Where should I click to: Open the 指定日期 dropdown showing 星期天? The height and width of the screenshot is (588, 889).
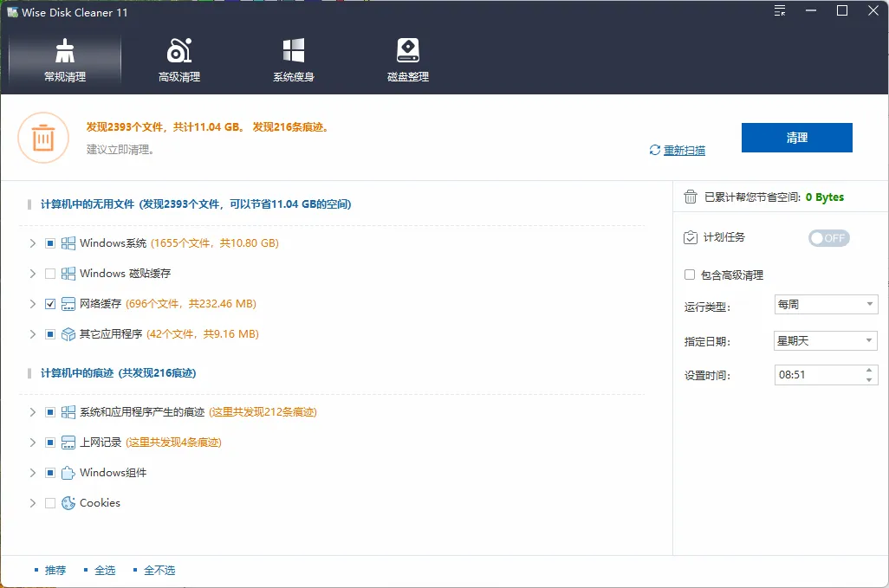pyautogui.click(x=824, y=340)
